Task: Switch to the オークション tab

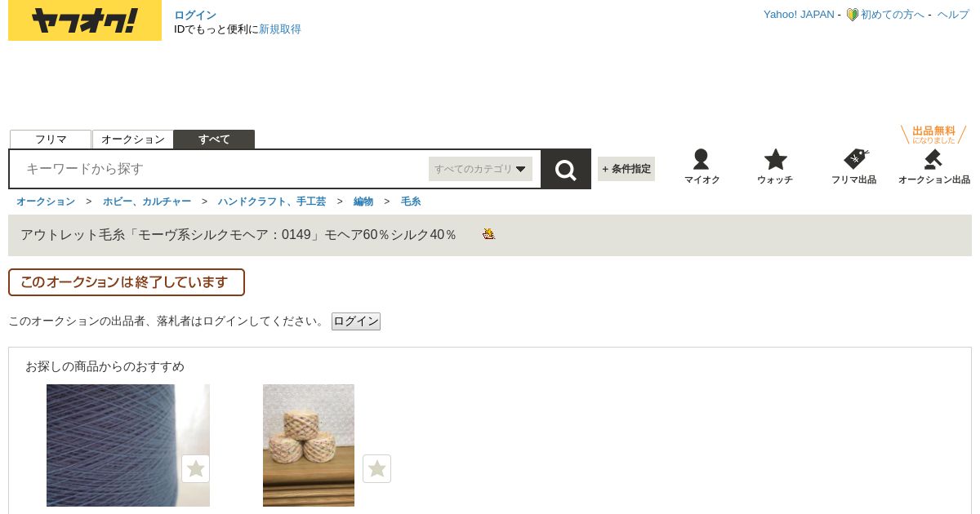Action: point(133,140)
